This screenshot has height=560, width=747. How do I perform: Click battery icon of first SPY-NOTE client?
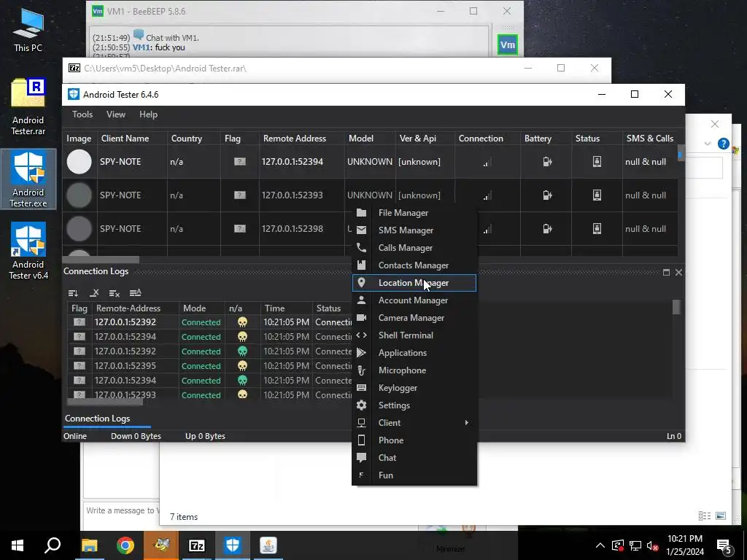(547, 162)
